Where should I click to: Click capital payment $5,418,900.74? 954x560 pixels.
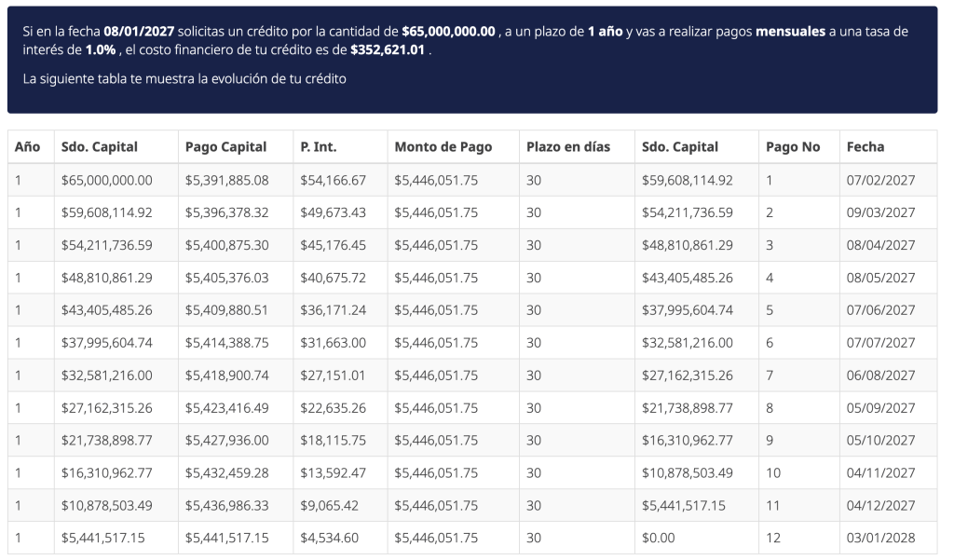227,376
